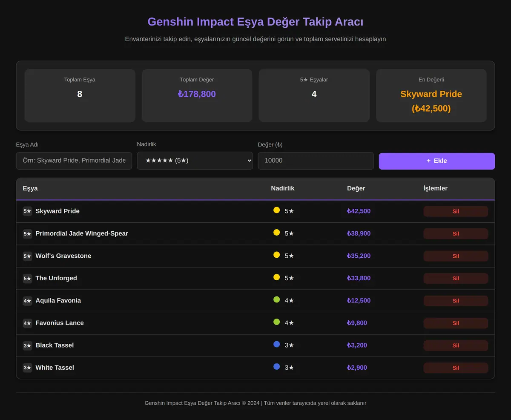Image resolution: width=511 pixels, height=420 pixels.
Task: Click the Değer column header
Action: (356, 188)
